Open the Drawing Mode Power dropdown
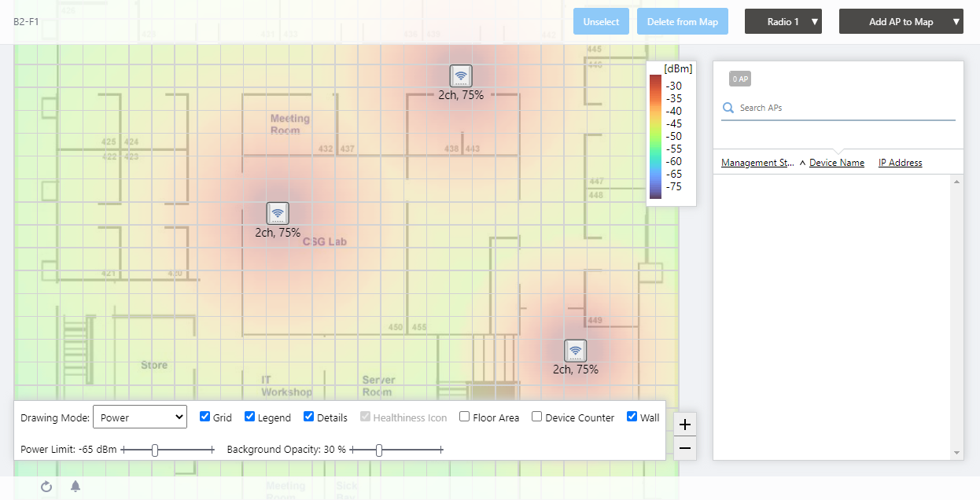The height and width of the screenshot is (500, 980). tap(140, 417)
